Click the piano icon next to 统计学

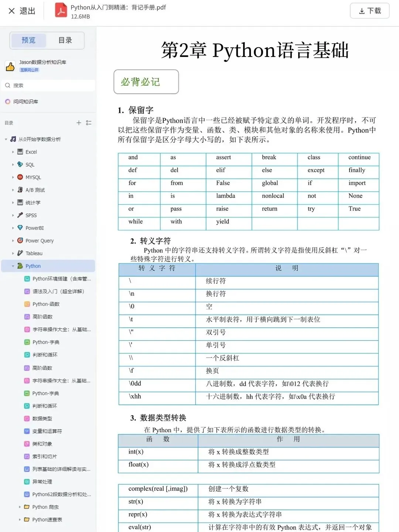tap(20, 202)
